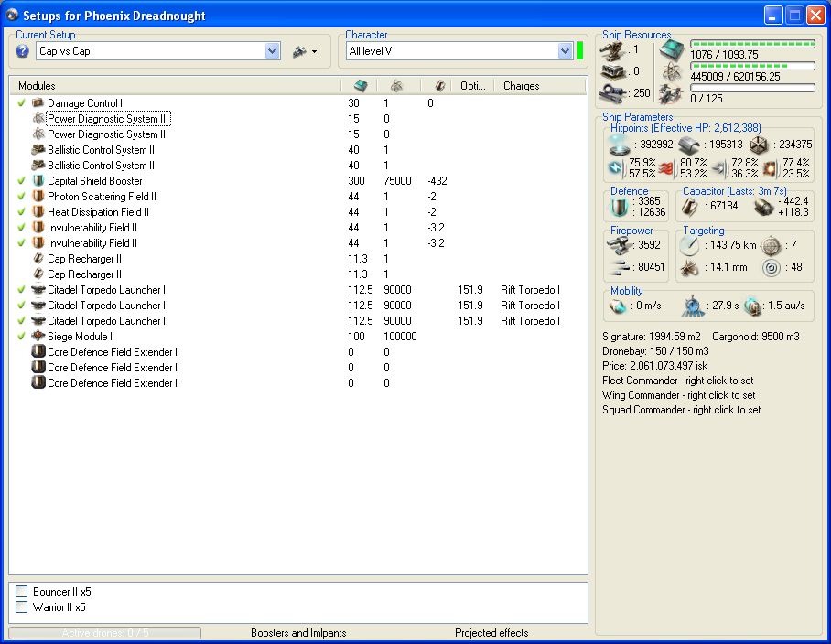Image resolution: width=831 pixels, height=644 pixels.
Task: Click the Wing Commander setting line
Action: point(678,395)
